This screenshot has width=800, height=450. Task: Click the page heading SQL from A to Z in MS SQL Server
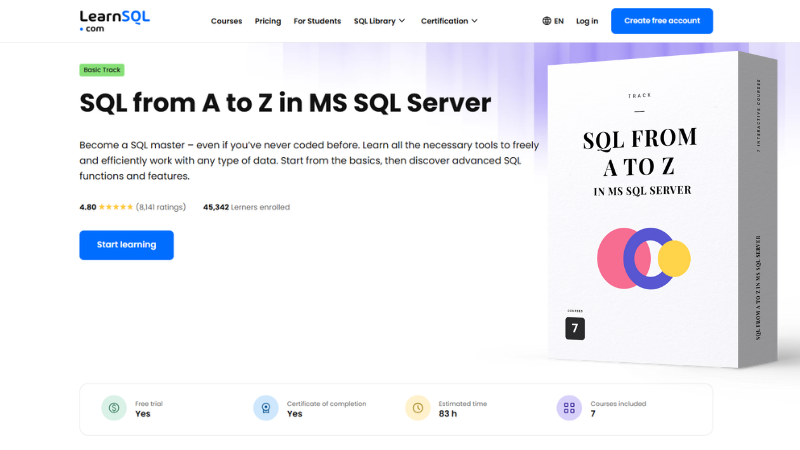coord(285,103)
